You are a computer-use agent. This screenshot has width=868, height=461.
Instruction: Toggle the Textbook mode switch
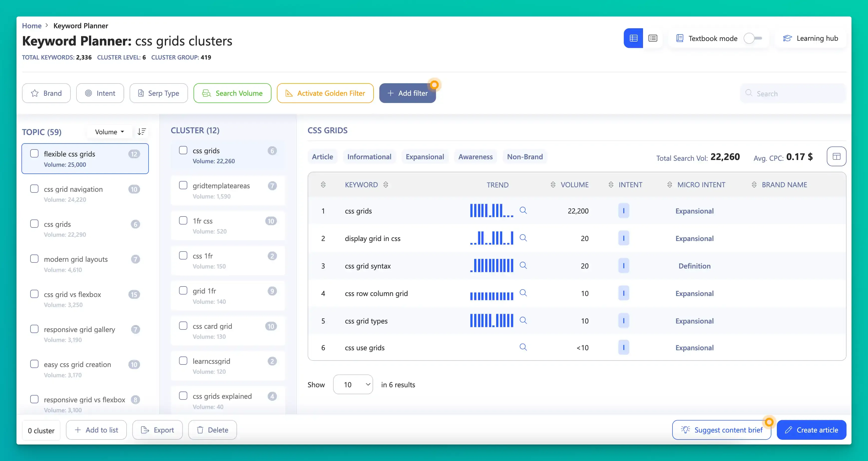click(x=753, y=38)
